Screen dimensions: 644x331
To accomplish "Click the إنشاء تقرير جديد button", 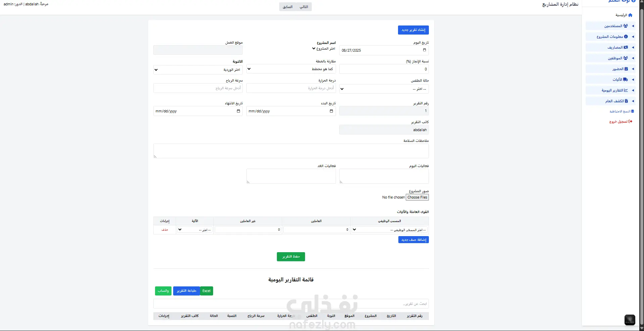I will coord(413,30).
